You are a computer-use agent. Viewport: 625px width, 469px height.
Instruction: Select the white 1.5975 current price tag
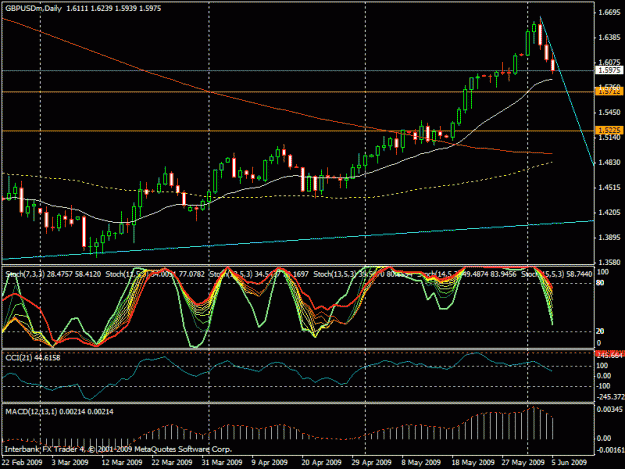click(x=609, y=70)
